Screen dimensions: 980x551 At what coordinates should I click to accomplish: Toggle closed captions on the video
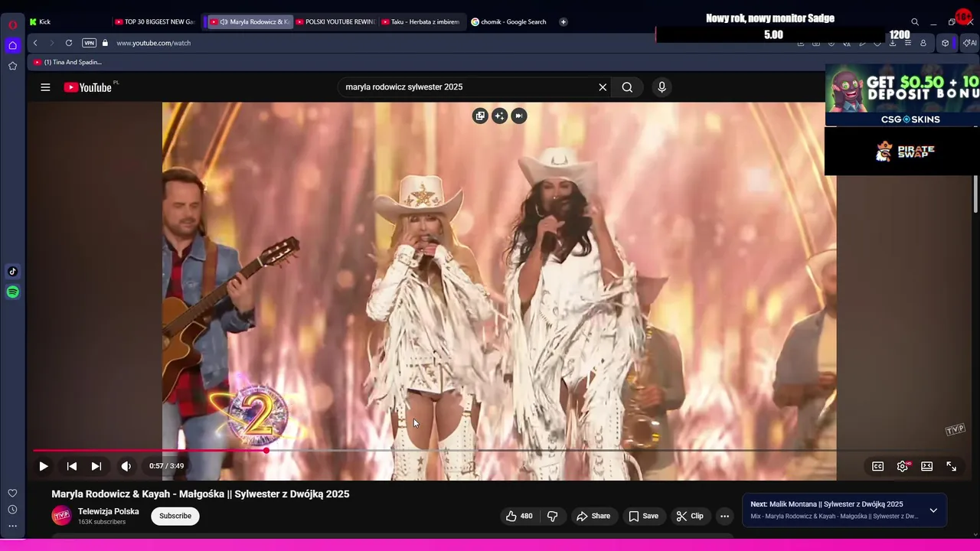click(878, 466)
